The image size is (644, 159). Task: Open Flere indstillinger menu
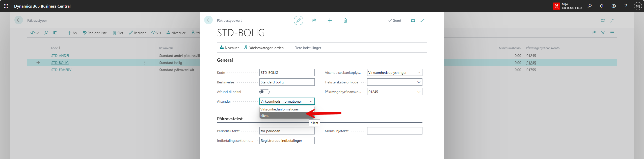click(308, 48)
